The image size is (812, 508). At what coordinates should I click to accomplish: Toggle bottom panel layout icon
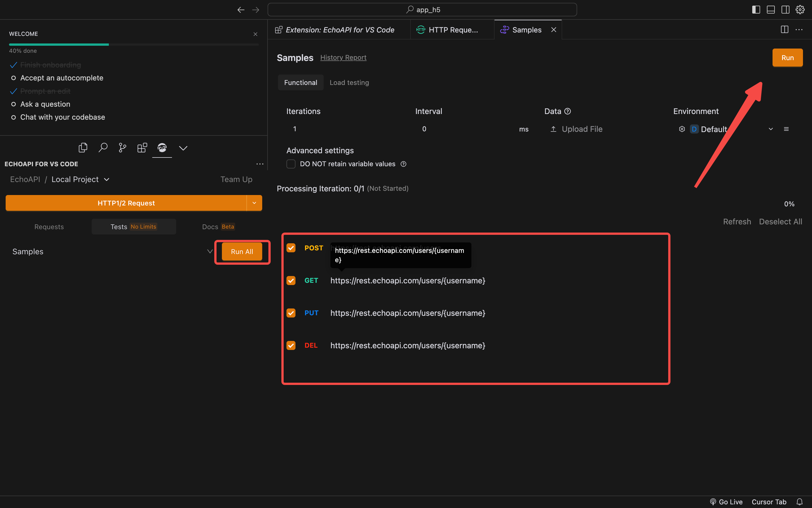point(771,10)
